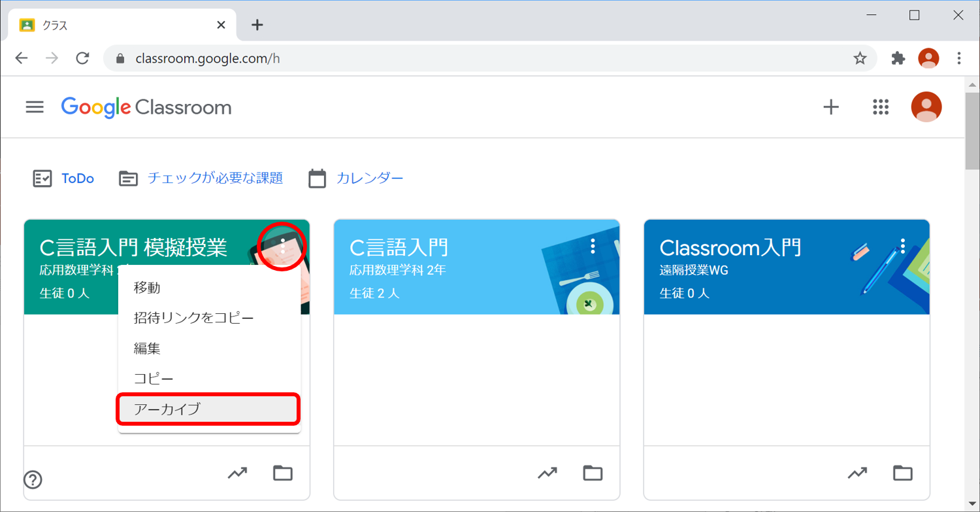Open Drive folder on C言語入門 2年 card
This screenshot has width=980, height=512.
pyautogui.click(x=593, y=473)
